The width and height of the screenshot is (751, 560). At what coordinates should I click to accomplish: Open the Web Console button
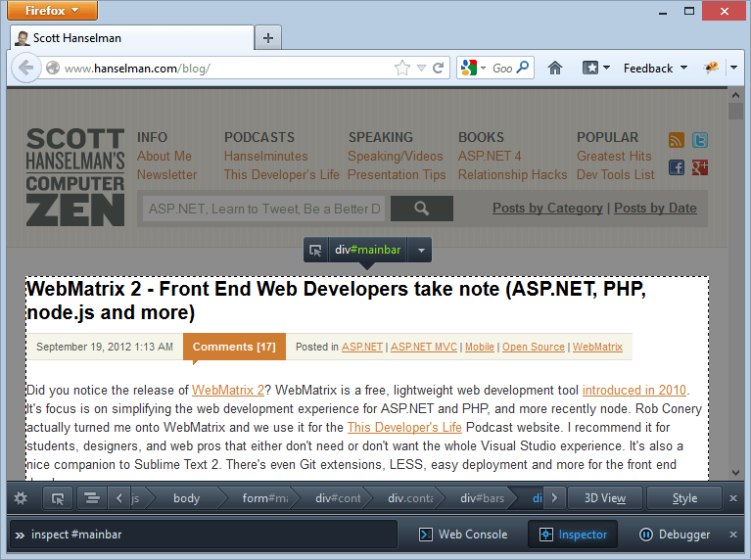point(463,535)
